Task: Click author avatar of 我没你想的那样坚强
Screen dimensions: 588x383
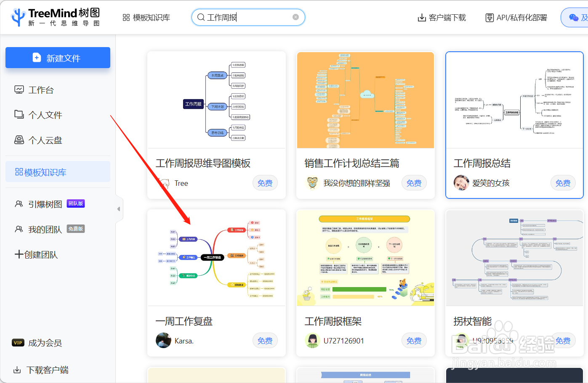Action: (312, 183)
